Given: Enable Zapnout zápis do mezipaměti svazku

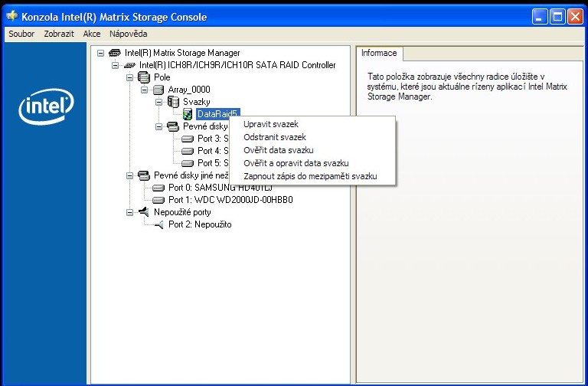Looking at the screenshot, I should coord(309,176).
